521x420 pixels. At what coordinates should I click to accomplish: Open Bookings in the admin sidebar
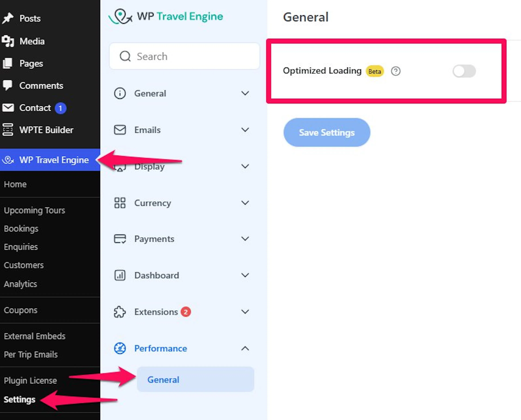point(21,229)
